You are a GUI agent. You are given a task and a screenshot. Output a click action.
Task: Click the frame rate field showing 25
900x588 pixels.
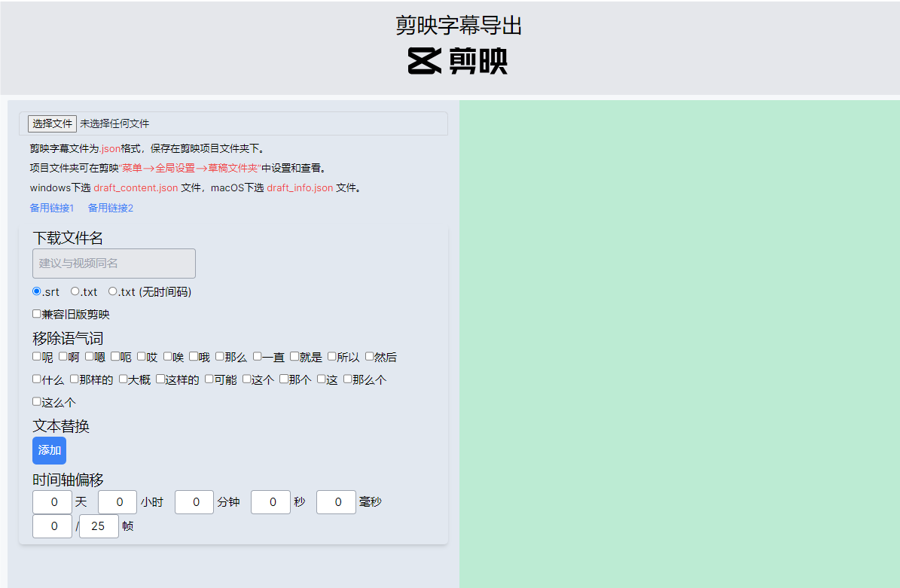coord(99,526)
